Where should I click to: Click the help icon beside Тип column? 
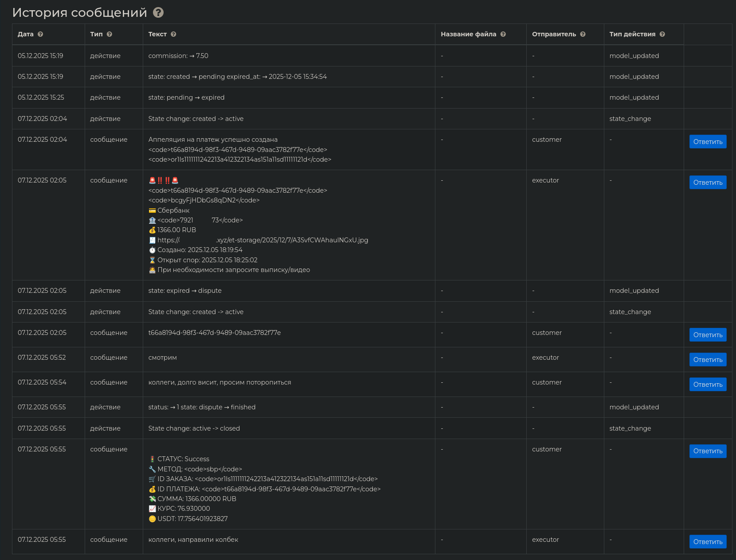(110, 34)
